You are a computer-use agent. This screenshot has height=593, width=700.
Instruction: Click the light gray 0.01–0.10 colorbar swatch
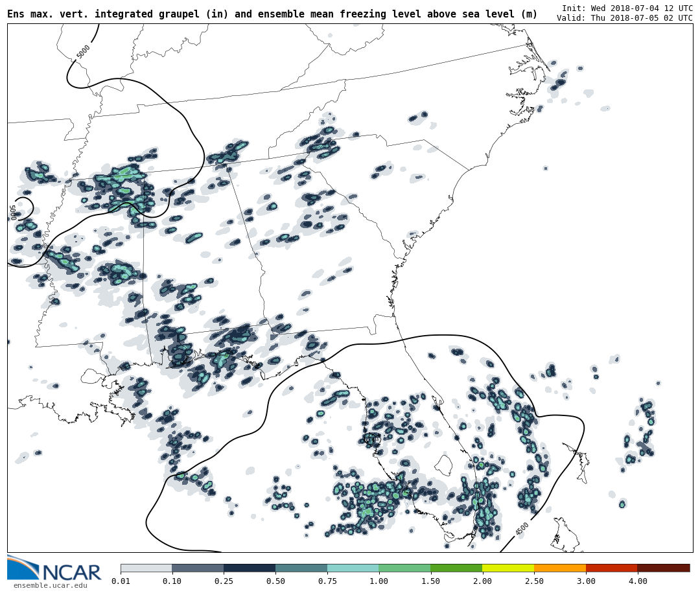coord(146,568)
